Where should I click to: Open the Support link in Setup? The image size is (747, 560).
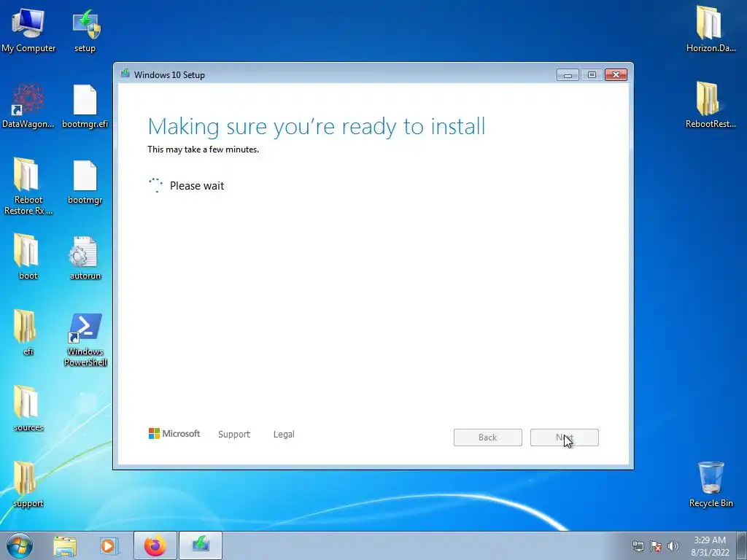234,435
